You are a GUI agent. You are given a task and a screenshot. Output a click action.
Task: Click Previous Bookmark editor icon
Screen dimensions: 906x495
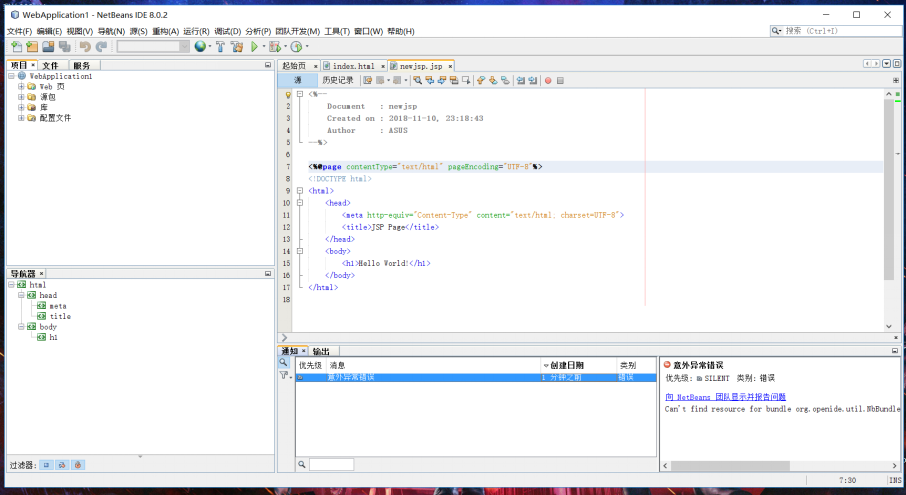click(x=481, y=80)
